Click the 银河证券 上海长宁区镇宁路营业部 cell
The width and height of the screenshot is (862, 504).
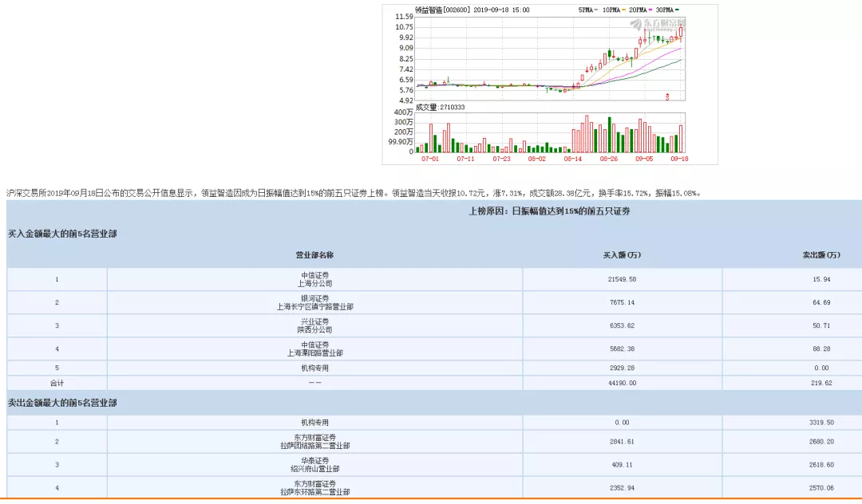point(314,302)
